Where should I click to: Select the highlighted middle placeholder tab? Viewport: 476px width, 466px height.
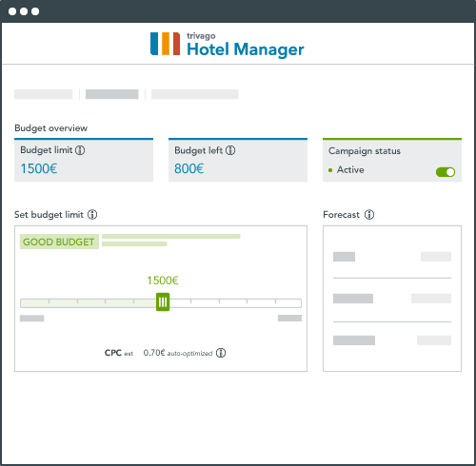[x=112, y=94]
